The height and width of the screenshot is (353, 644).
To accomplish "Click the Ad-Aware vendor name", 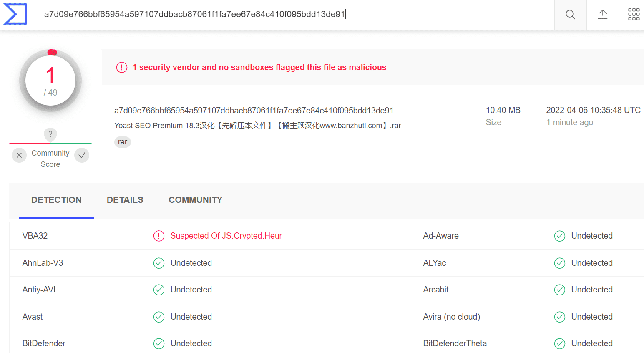I will click(441, 236).
